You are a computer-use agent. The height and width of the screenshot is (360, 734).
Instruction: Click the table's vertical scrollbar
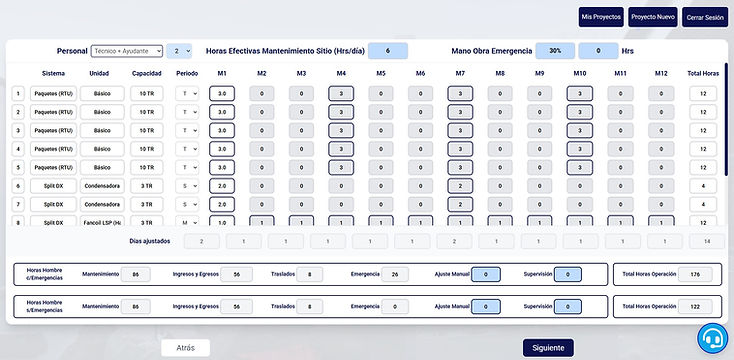pos(726,119)
